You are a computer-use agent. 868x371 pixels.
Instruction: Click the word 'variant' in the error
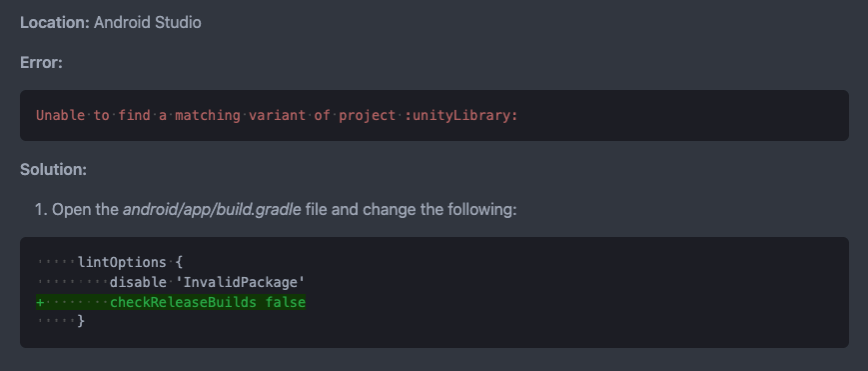click(278, 115)
